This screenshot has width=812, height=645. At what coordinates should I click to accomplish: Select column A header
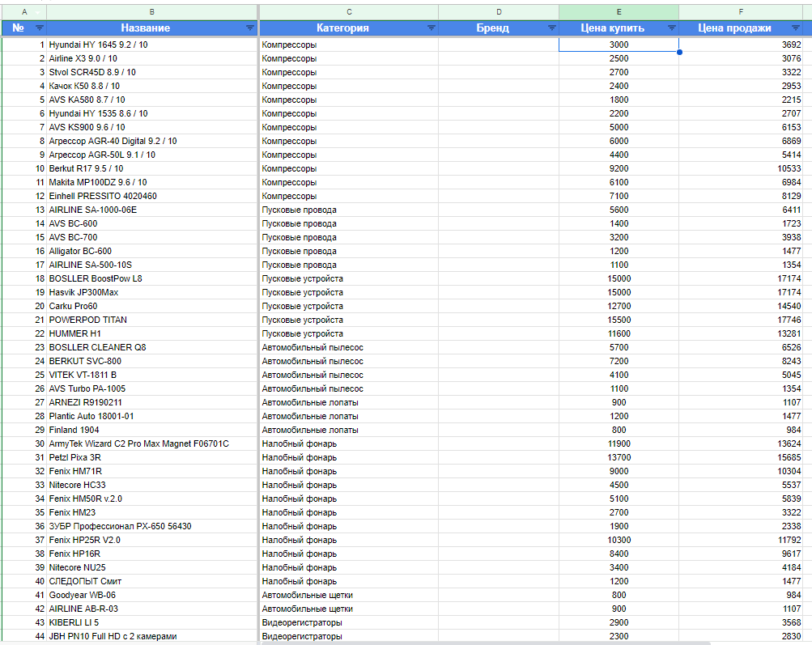point(24,12)
